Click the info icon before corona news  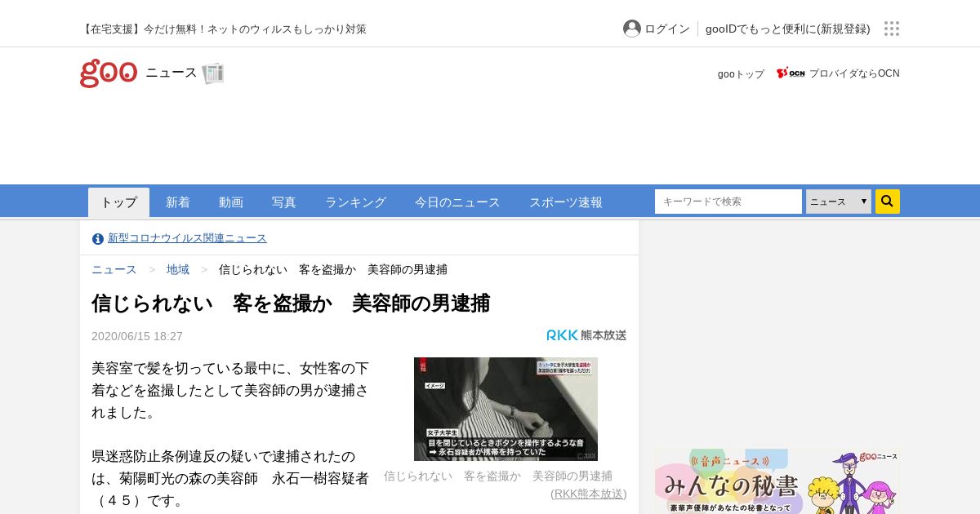point(98,238)
